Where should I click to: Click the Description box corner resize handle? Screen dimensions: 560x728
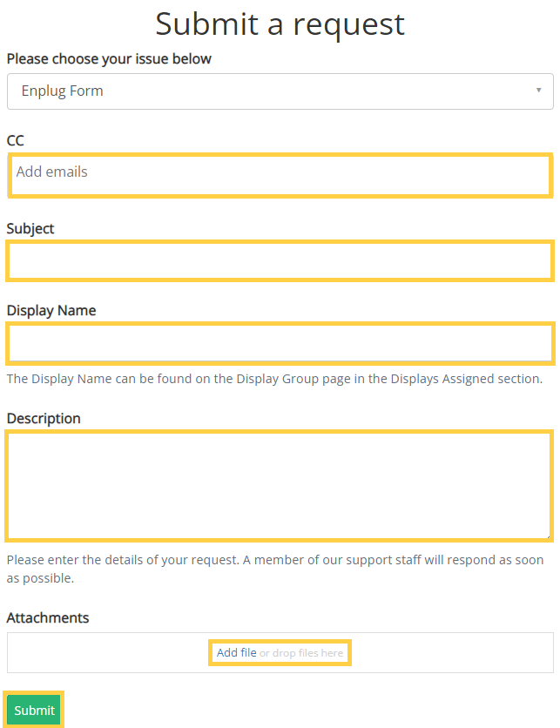tap(548, 536)
